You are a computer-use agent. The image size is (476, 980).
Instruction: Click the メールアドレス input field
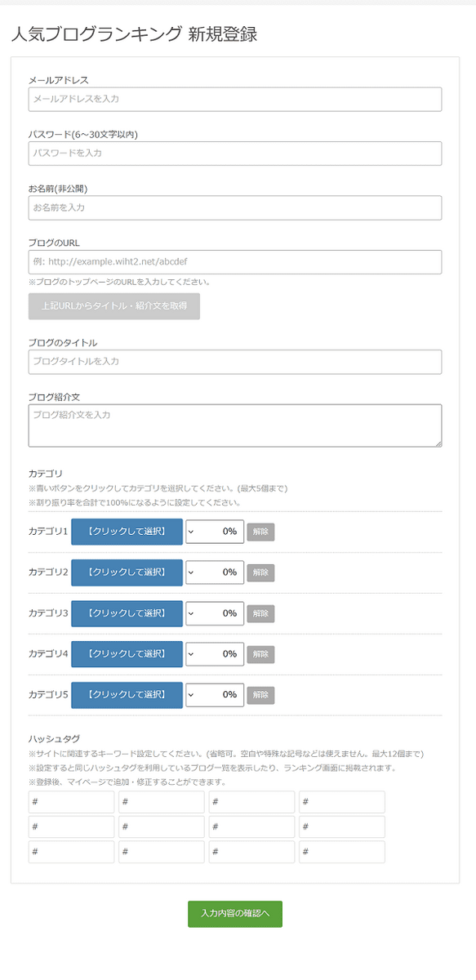(x=235, y=99)
